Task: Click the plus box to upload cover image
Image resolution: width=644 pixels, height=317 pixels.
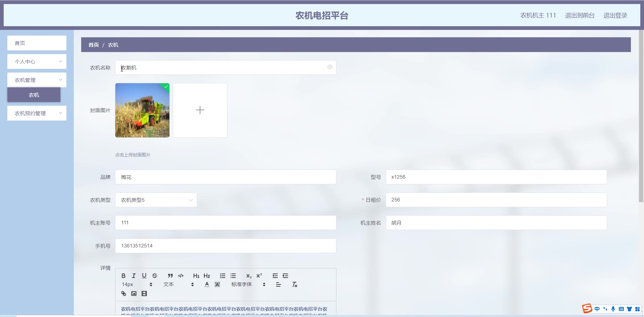Action: pos(200,110)
